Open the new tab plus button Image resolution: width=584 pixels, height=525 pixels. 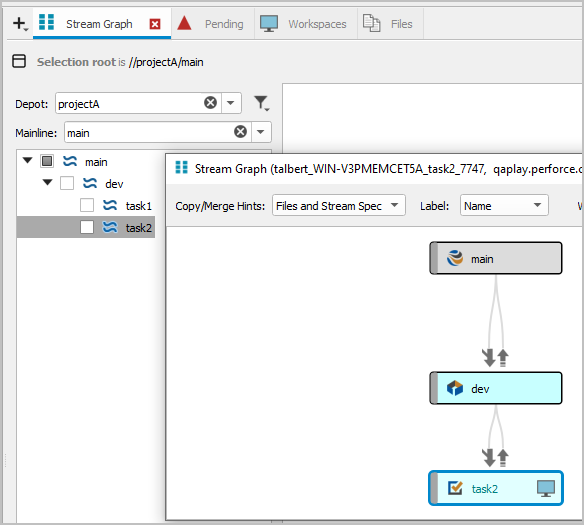[20, 23]
